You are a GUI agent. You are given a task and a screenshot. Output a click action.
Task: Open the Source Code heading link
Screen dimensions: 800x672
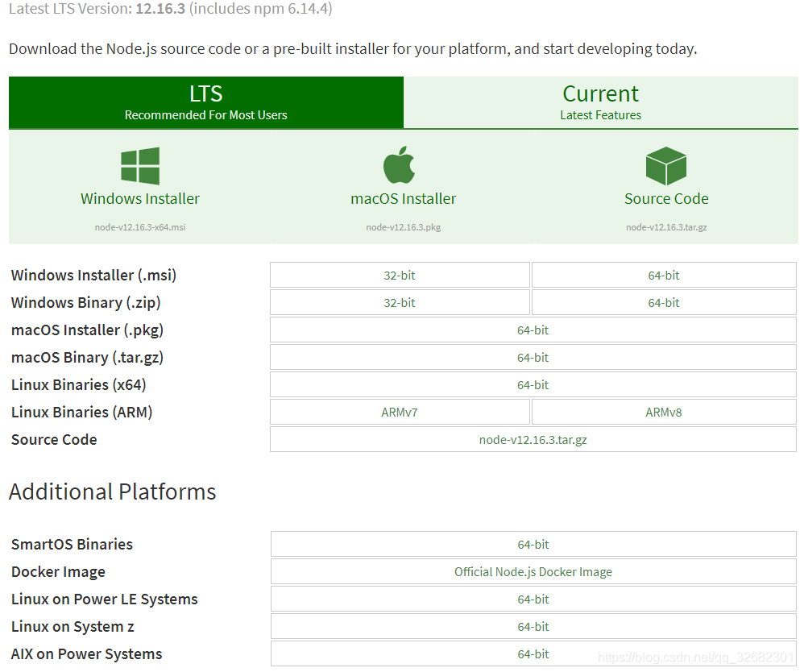coord(666,198)
